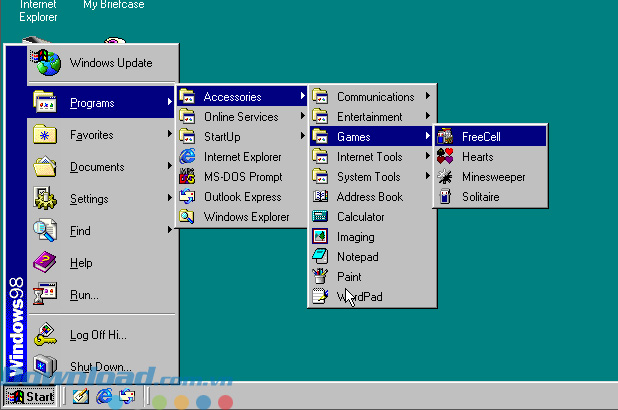Viewport: 618px width, 410px height.
Task: Expand Online Services submenu arrow
Action: (302, 116)
